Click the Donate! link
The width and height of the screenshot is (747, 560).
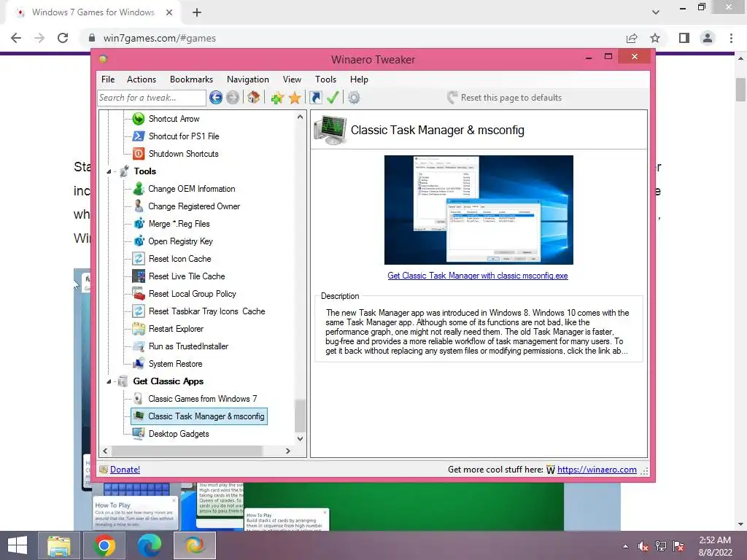pyautogui.click(x=125, y=470)
